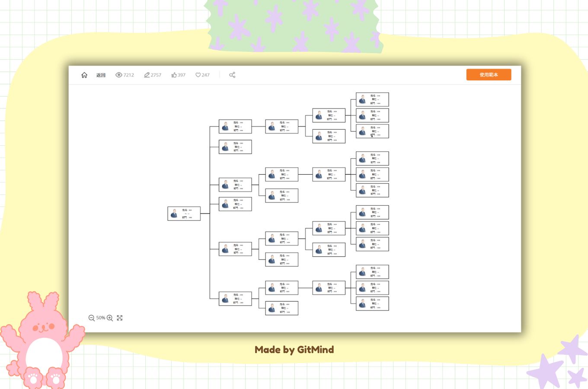Screen dimensions: 588x389
Task: Click the orange 使用範本 button
Action: click(489, 75)
